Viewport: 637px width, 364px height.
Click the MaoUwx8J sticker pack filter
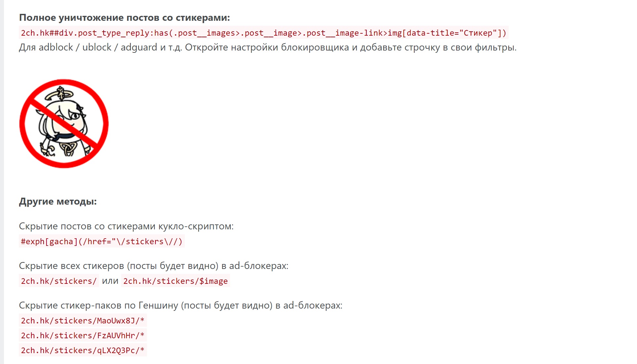pyautogui.click(x=83, y=321)
